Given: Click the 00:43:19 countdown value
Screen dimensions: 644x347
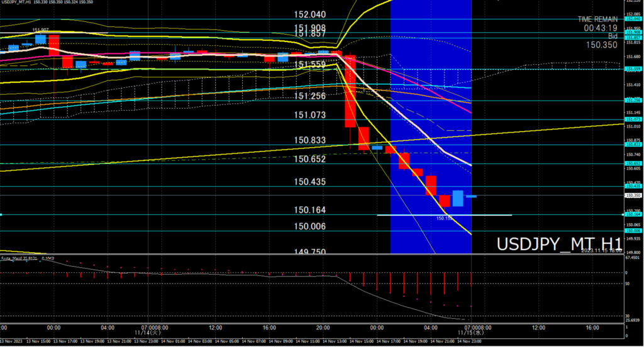Looking at the screenshot, I should (x=601, y=28).
